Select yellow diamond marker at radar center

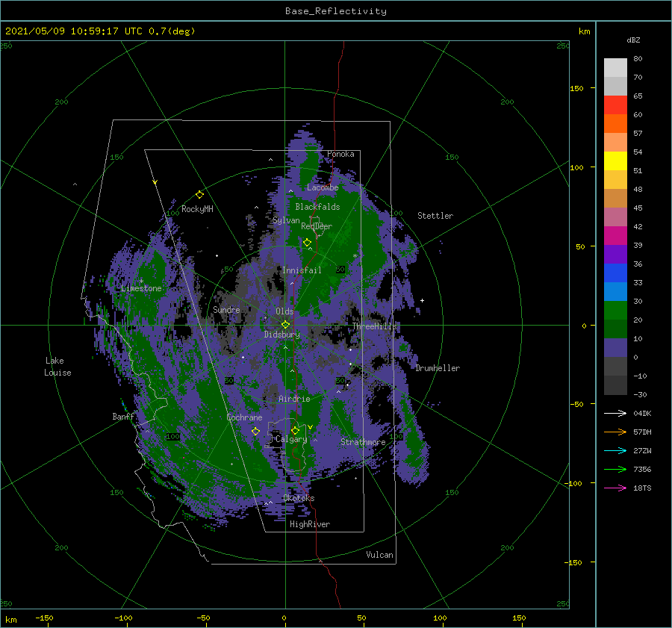click(x=285, y=325)
